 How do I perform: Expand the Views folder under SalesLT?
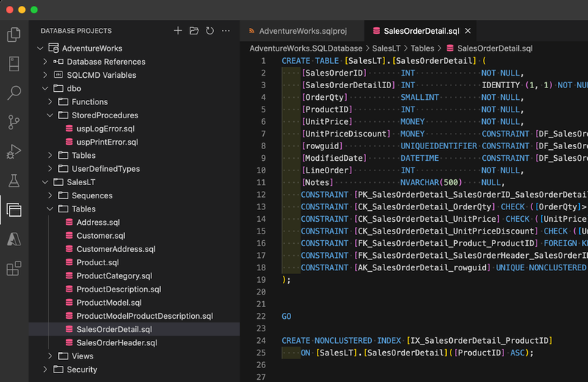point(51,356)
